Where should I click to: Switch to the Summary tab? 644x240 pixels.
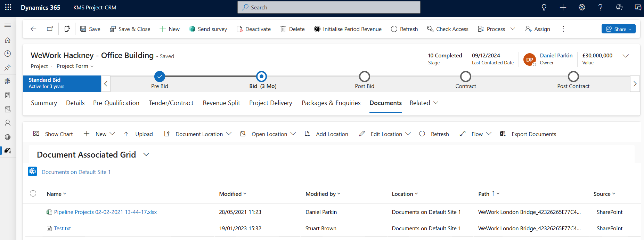pos(44,103)
